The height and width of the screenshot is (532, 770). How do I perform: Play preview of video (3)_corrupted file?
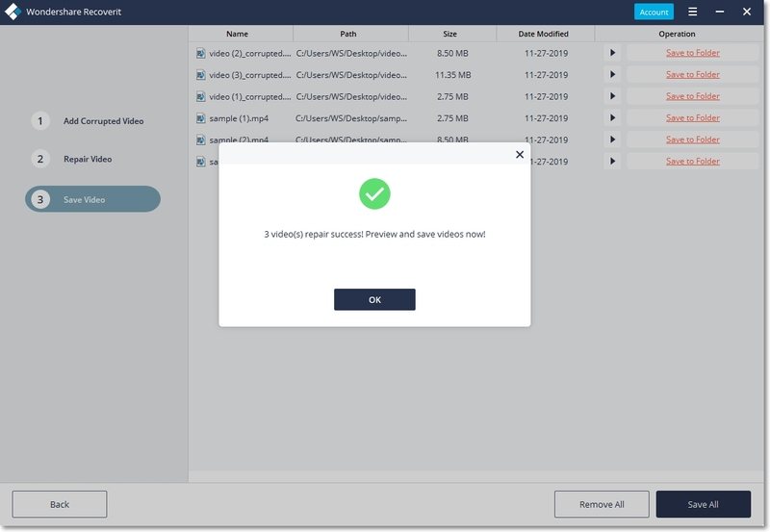[x=612, y=75]
